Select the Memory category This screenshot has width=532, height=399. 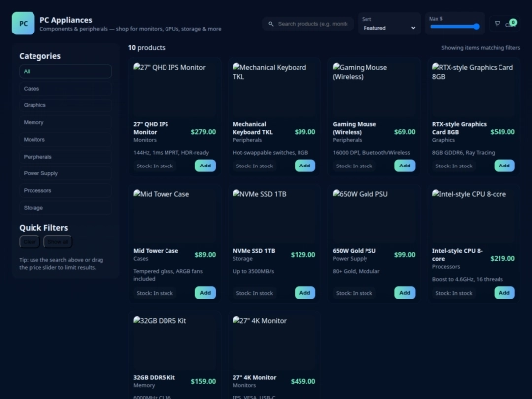(65, 122)
